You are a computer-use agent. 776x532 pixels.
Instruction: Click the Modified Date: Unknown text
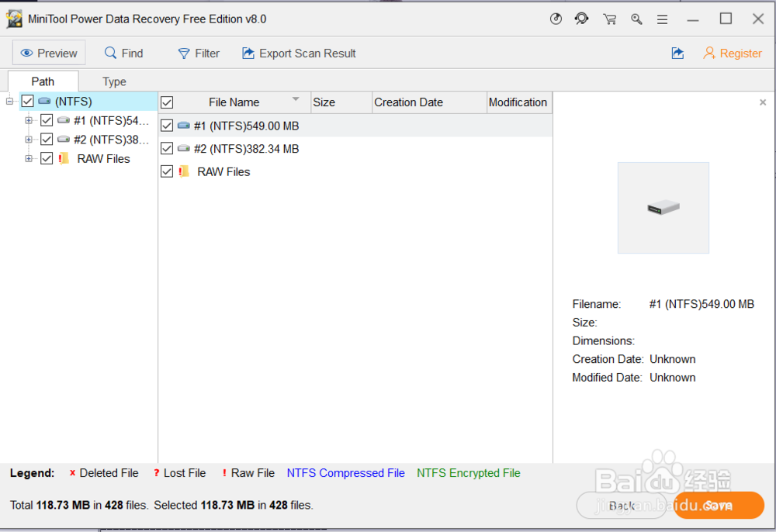coord(634,378)
